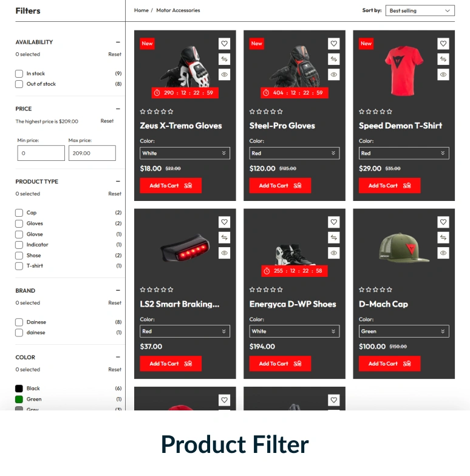Quick view Speed Demon T-Shirt

(x=443, y=75)
